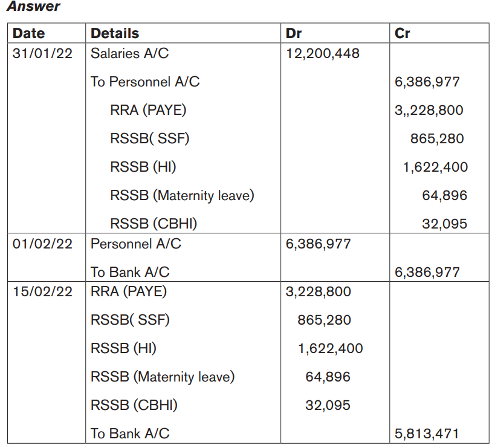This screenshot has height=448, width=492.
Task: Click the Dr column header
Action: point(294,33)
